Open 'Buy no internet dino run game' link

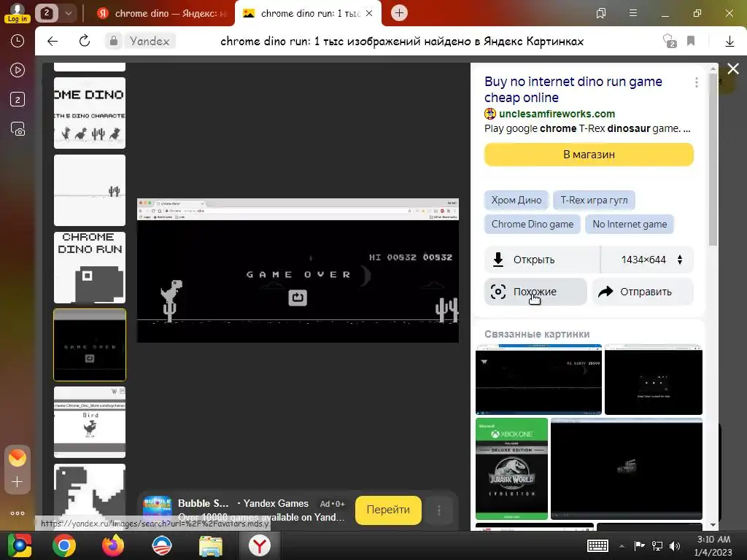pyautogui.click(x=573, y=90)
